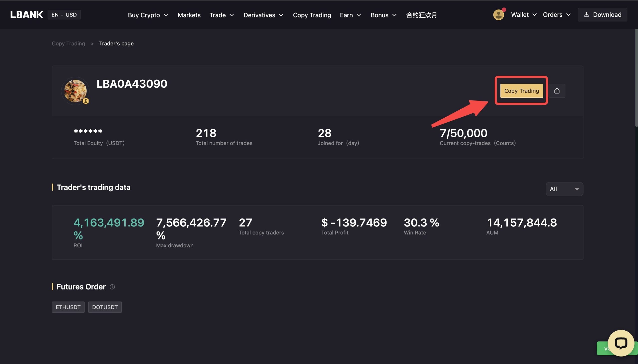This screenshot has height=364, width=638.
Task: Open the EN - USD language selector
Action: click(64, 15)
